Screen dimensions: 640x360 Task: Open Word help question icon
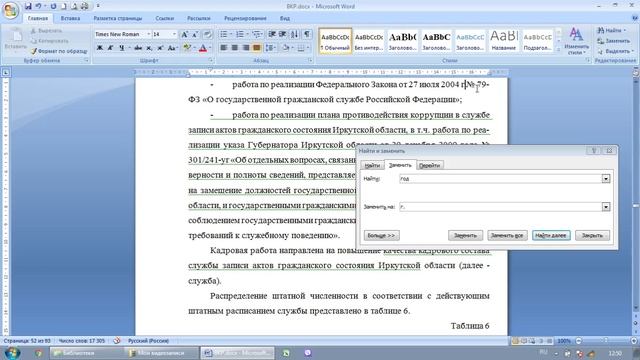coord(635,18)
